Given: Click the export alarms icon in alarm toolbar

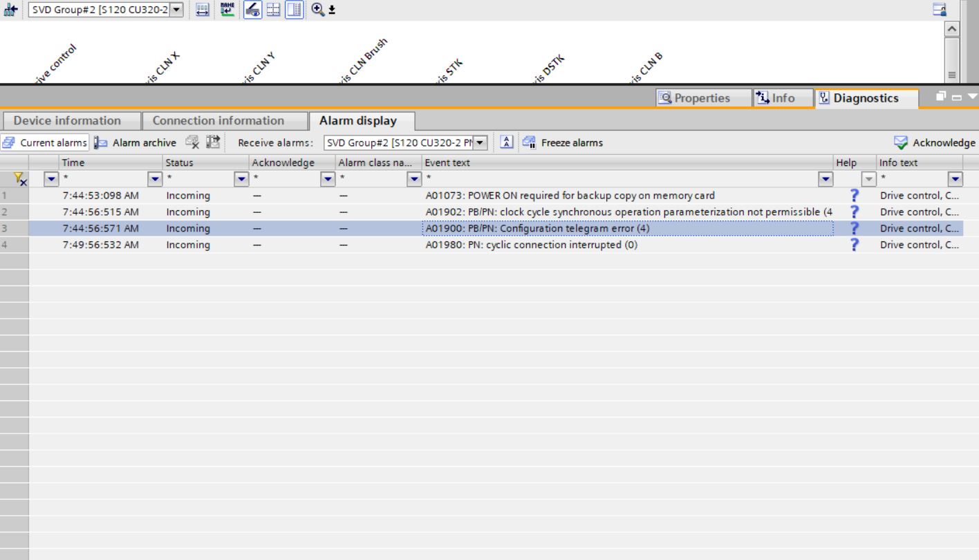Looking at the screenshot, I should click(x=214, y=143).
